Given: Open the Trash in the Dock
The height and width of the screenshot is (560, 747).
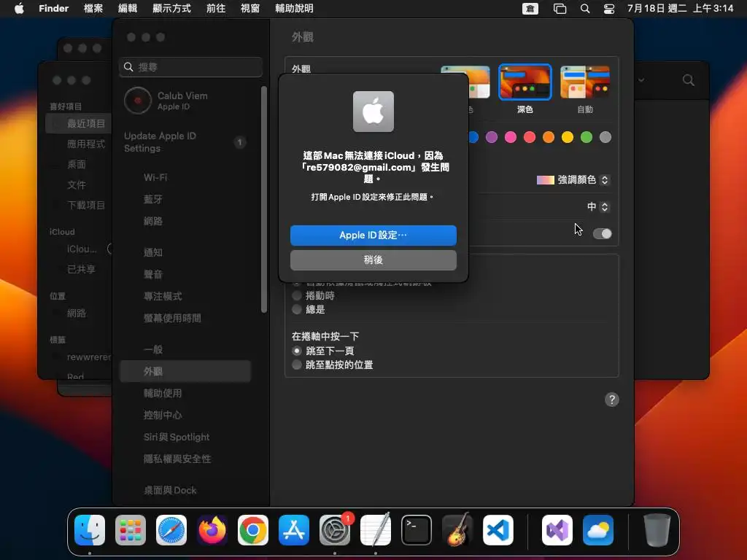Looking at the screenshot, I should 657,530.
